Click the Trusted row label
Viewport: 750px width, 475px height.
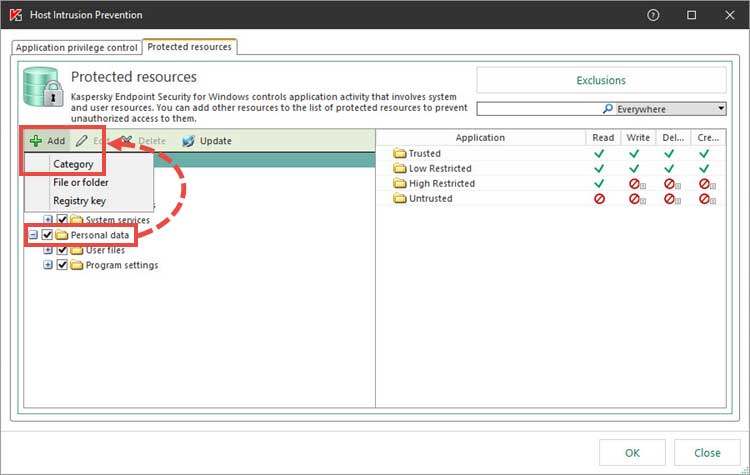[425, 154]
